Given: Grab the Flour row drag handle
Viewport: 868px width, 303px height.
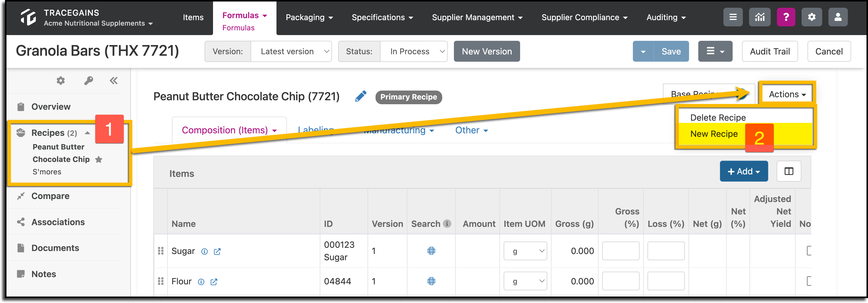Looking at the screenshot, I should point(161,281).
